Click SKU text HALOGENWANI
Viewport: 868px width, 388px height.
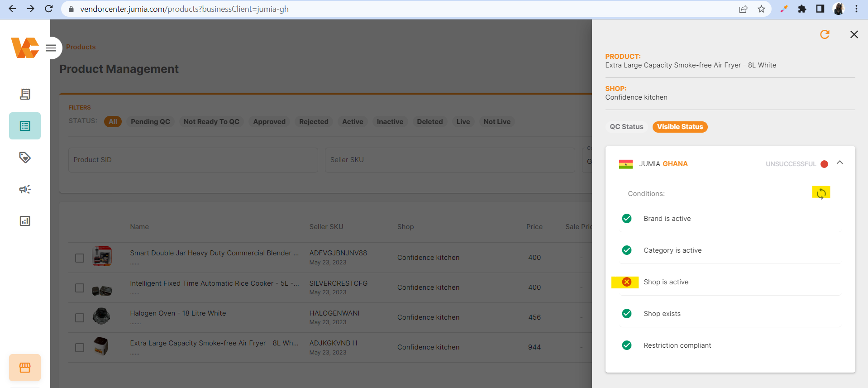(x=334, y=313)
